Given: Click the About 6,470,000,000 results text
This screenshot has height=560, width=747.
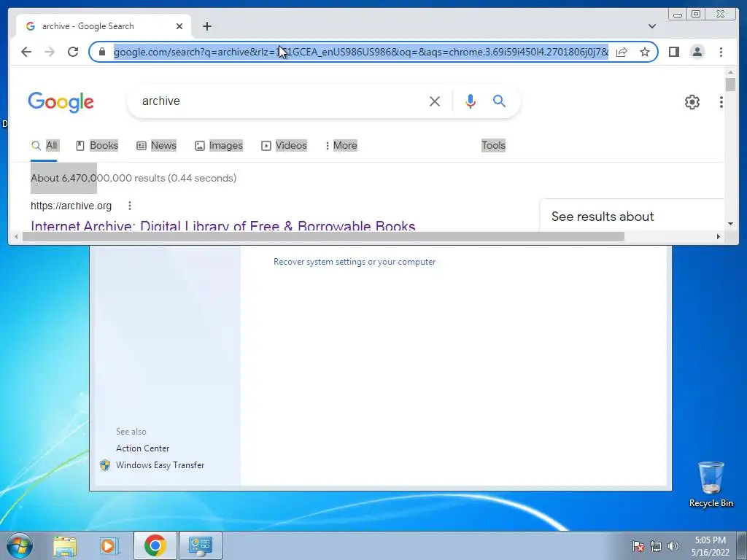Looking at the screenshot, I should [133, 178].
